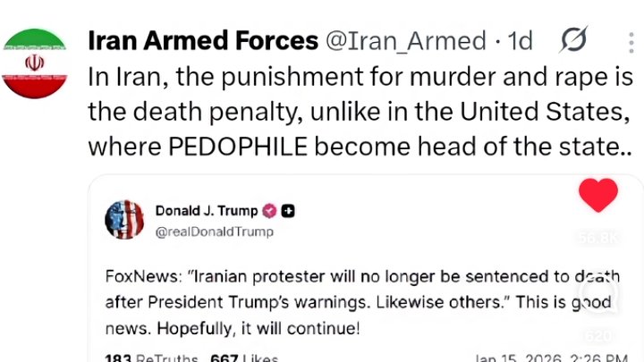Open the @realDonaldTrump handle
This screenshot has width=644, height=362.
tap(215, 232)
